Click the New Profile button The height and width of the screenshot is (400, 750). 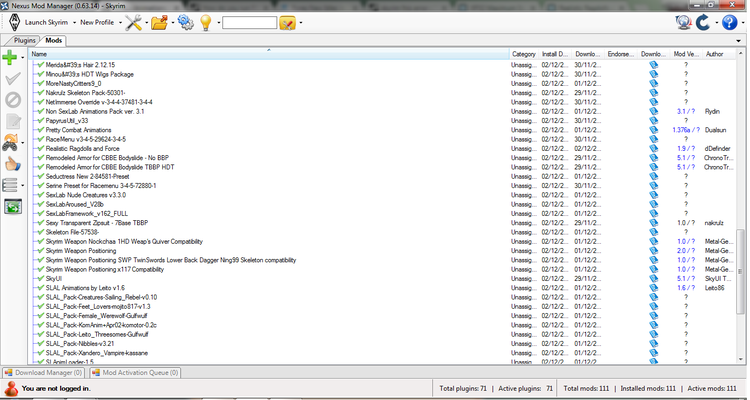97,22
